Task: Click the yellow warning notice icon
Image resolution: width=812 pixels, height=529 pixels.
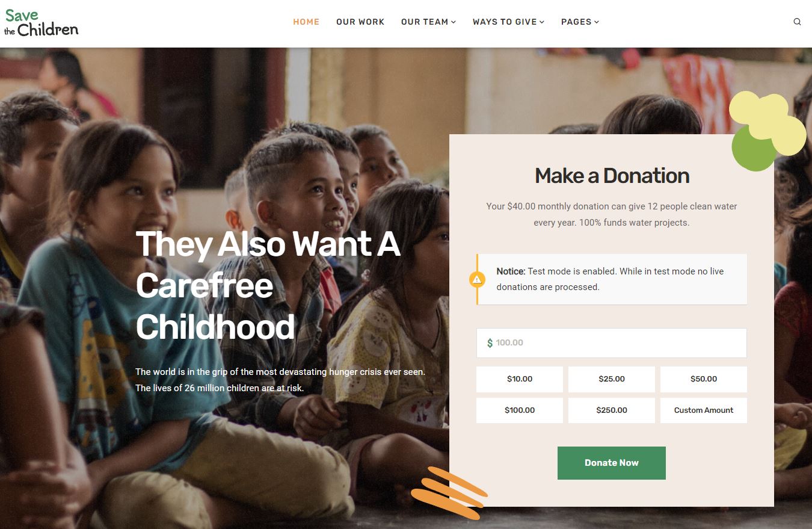Action: coord(477,279)
